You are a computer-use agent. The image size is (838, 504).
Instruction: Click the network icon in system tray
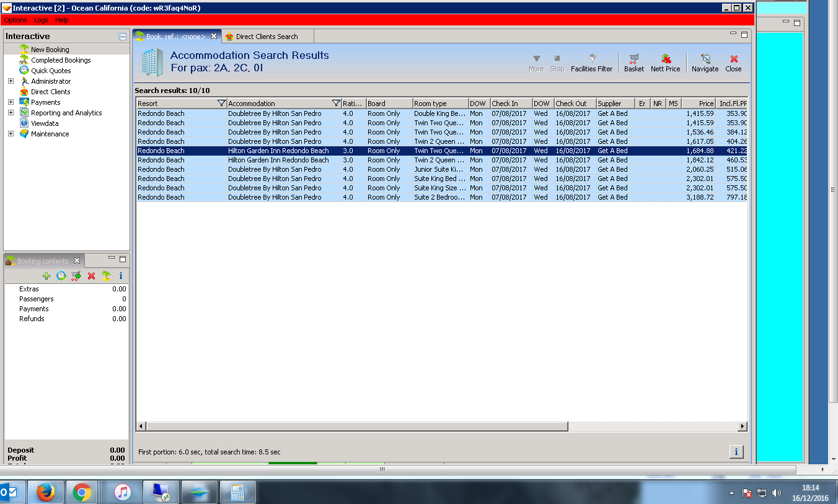tap(762, 493)
